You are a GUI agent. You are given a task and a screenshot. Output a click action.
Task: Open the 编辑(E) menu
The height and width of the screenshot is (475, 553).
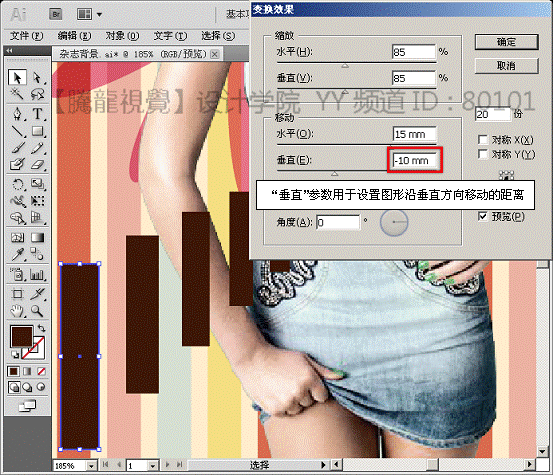(74, 36)
